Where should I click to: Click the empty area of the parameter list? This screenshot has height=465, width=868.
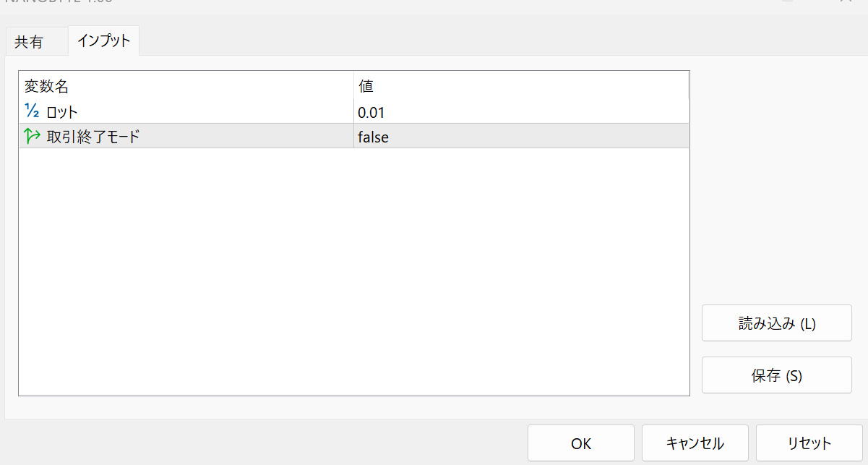354,275
